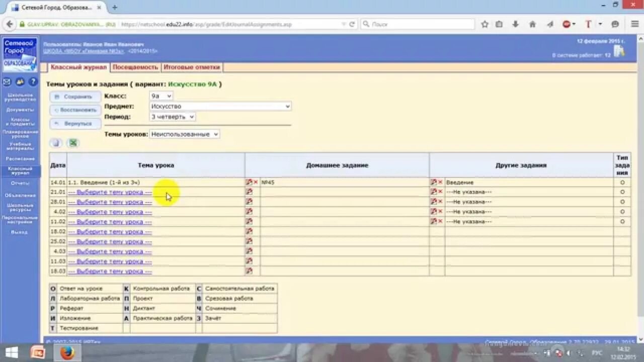Delete the other task 'Введение' red cross
Screen dimensions: 644x362
(440, 183)
